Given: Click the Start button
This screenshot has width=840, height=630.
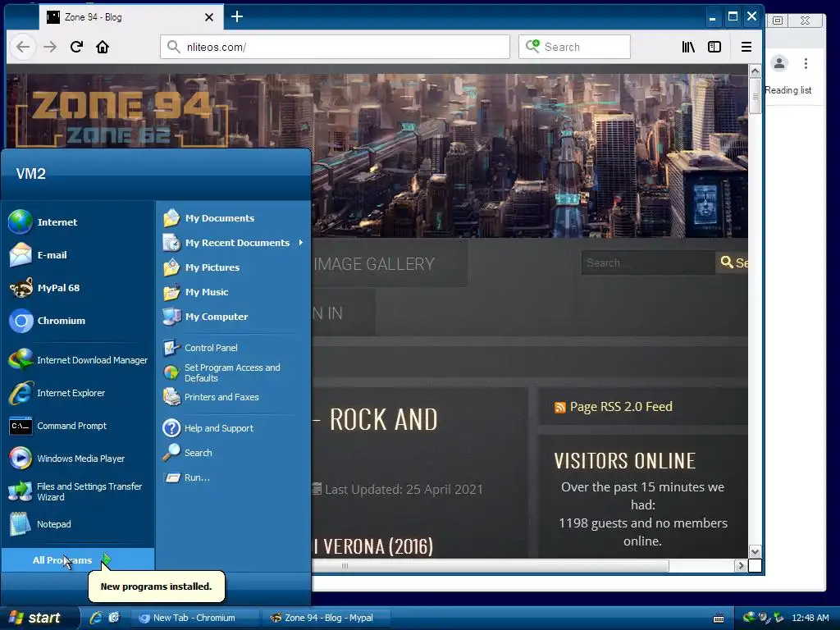Looking at the screenshot, I should pyautogui.click(x=38, y=618).
